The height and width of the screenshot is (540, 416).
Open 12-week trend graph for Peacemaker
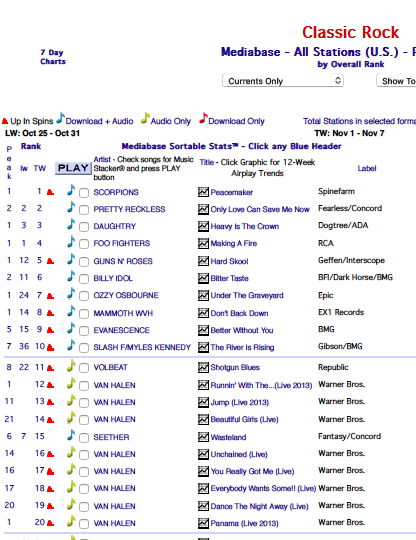point(203,192)
